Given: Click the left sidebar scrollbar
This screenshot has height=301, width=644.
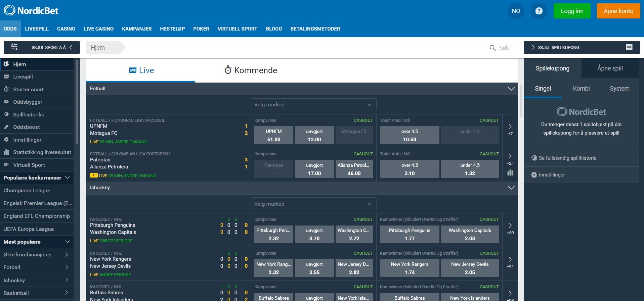Looking at the screenshot, I should [77, 101].
